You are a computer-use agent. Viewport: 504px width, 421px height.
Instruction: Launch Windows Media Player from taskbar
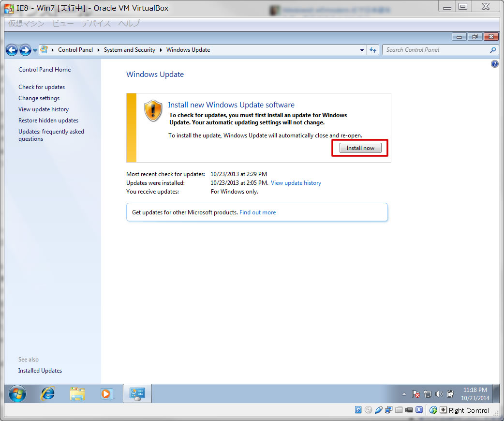click(106, 394)
